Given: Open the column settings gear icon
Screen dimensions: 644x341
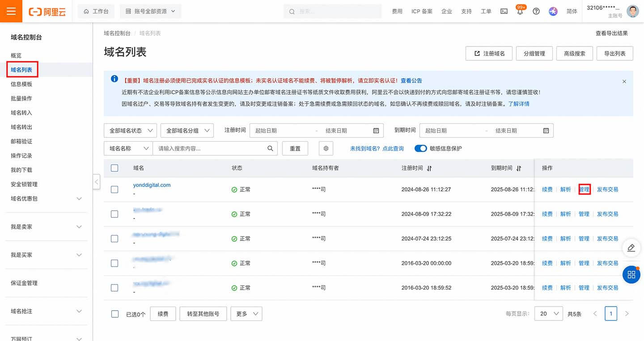Looking at the screenshot, I should pos(326,148).
